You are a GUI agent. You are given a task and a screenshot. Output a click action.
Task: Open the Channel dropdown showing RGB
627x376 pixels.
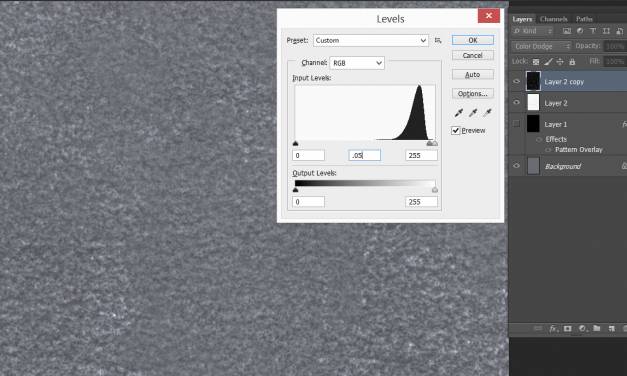357,63
